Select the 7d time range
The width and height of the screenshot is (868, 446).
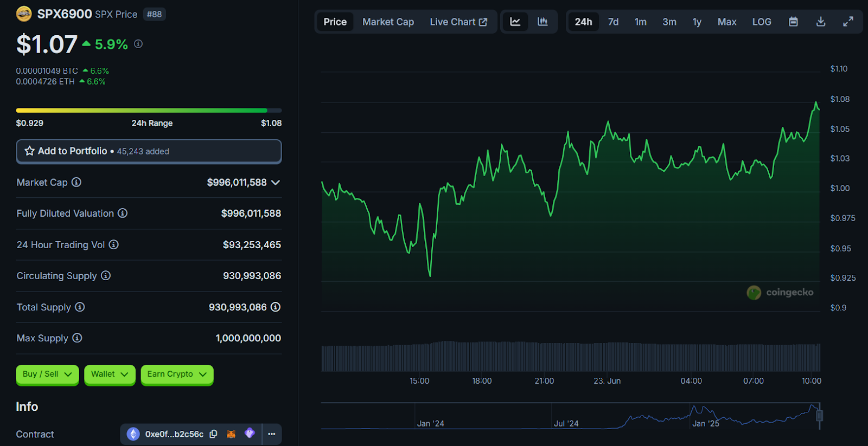613,22
